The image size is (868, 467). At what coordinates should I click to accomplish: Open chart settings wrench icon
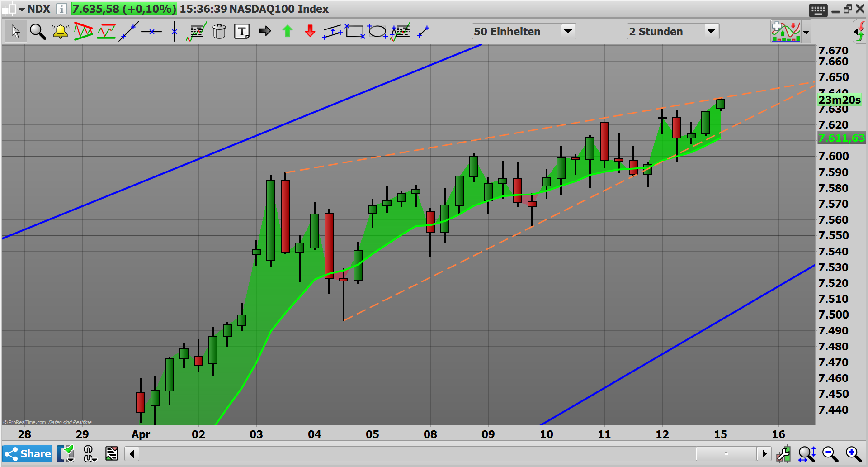coord(783,453)
